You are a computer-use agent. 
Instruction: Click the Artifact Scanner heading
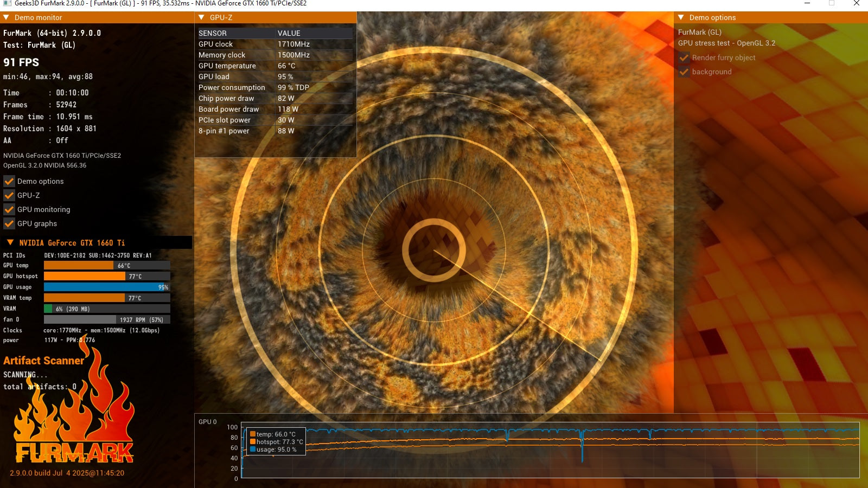tap(44, 361)
